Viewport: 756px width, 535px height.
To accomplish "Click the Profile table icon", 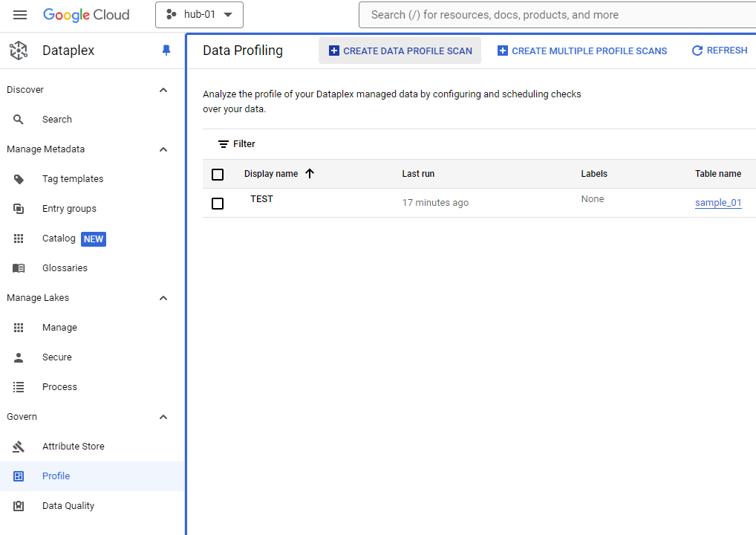I will pos(19,476).
